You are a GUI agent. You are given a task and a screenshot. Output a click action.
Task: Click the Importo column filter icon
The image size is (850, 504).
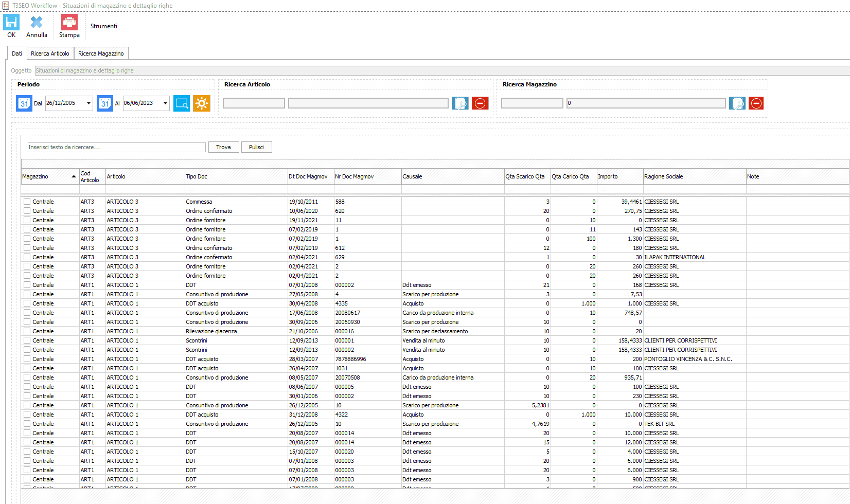tap(603, 190)
